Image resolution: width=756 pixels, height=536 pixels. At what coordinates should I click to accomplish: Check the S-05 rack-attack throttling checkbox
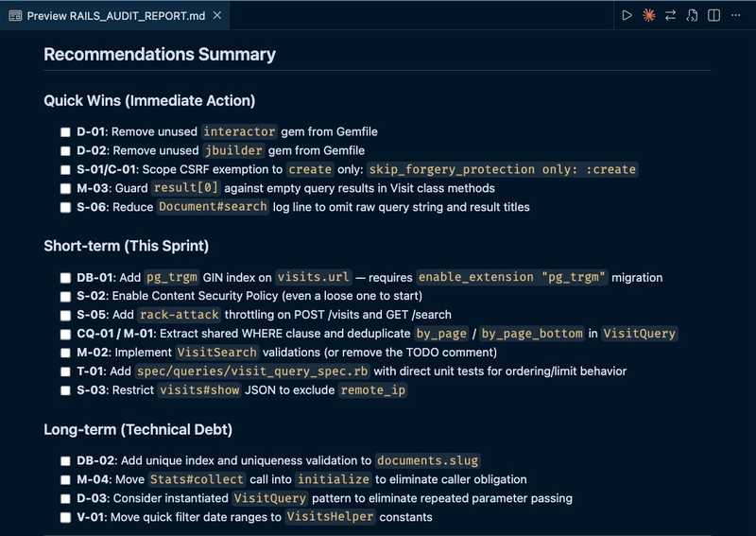[65, 315]
